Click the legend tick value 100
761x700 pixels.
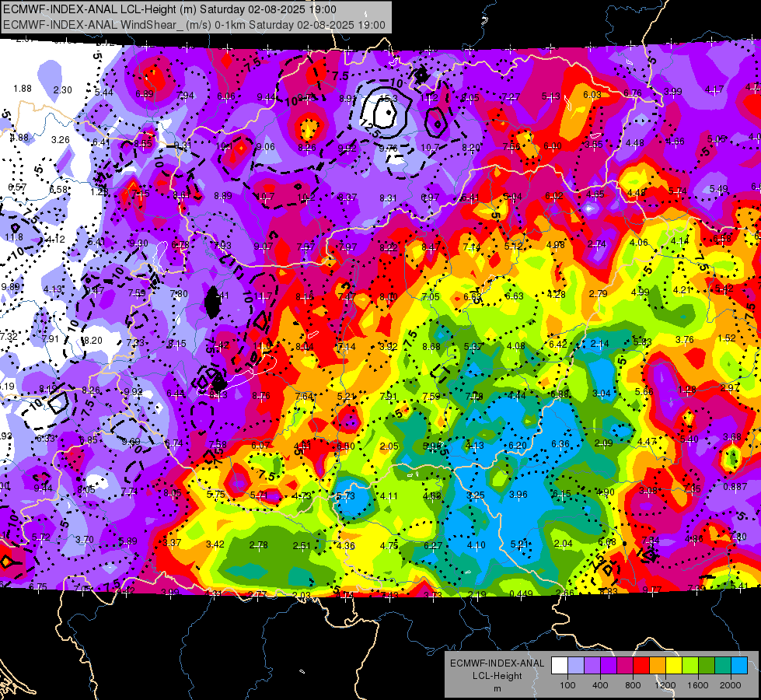pyautogui.click(x=567, y=685)
